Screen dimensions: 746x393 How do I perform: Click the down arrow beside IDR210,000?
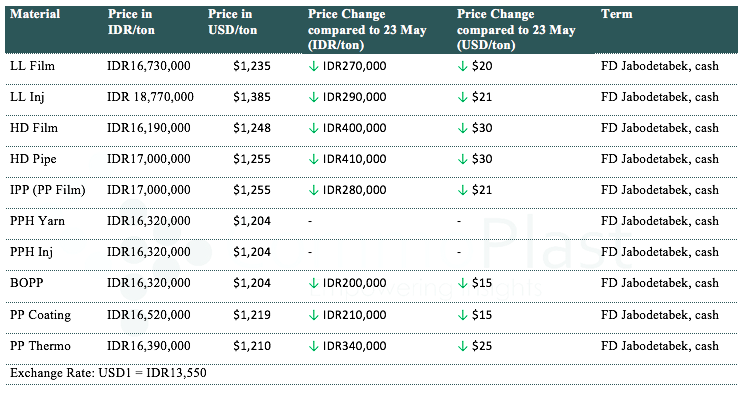coord(313,315)
